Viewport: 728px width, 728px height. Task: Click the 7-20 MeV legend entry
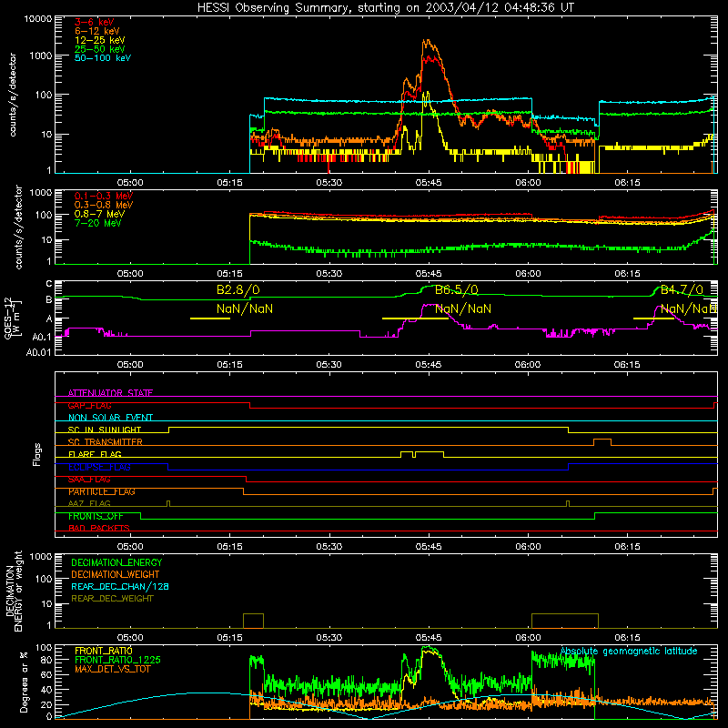coord(98,223)
